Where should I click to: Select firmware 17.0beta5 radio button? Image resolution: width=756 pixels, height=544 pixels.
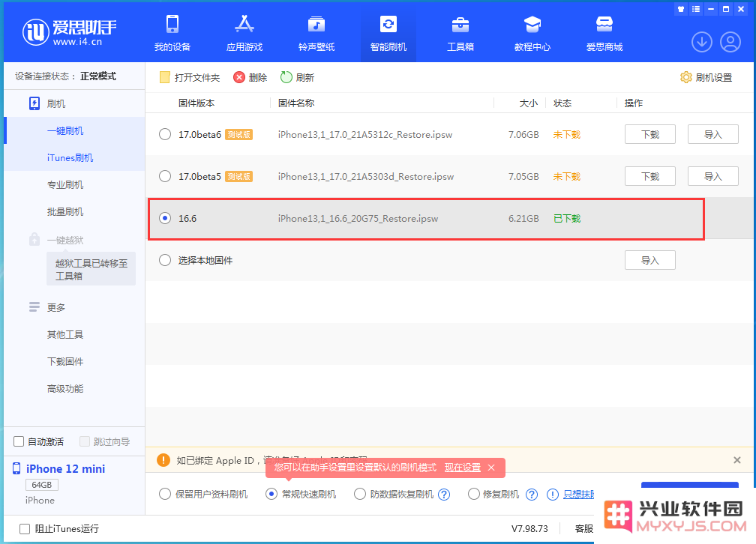165,176
